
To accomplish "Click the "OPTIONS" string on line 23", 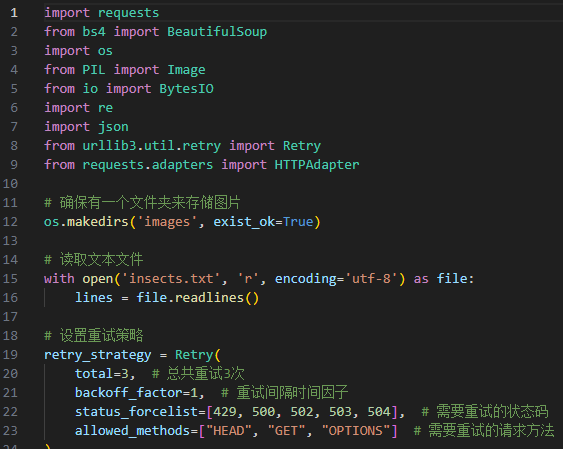I will (x=355, y=431).
